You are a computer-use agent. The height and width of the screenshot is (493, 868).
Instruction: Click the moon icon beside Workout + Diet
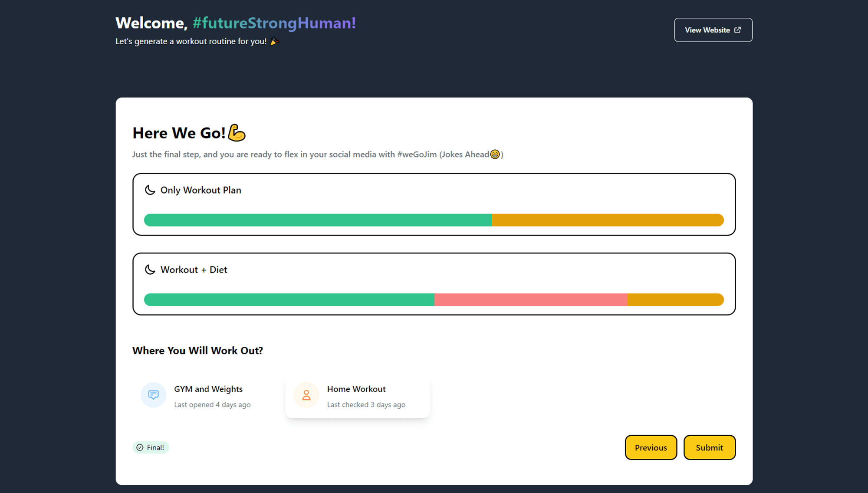tap(150, 270)
